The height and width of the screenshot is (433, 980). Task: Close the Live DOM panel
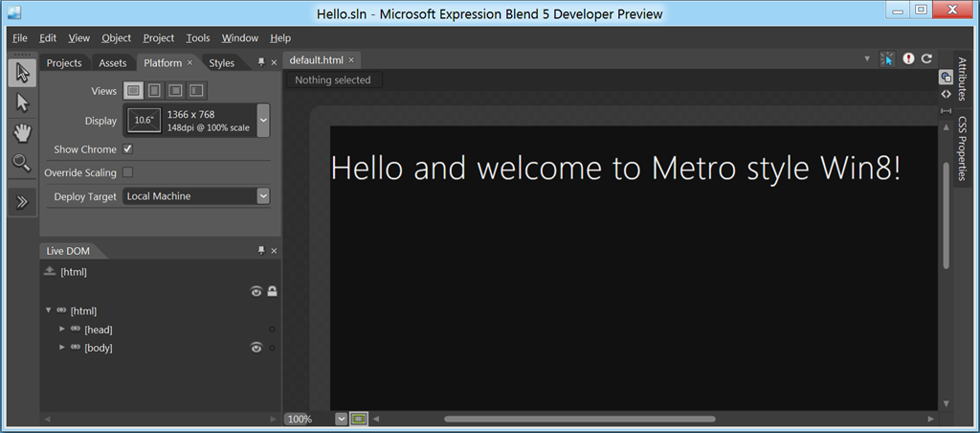coord(274,251)
